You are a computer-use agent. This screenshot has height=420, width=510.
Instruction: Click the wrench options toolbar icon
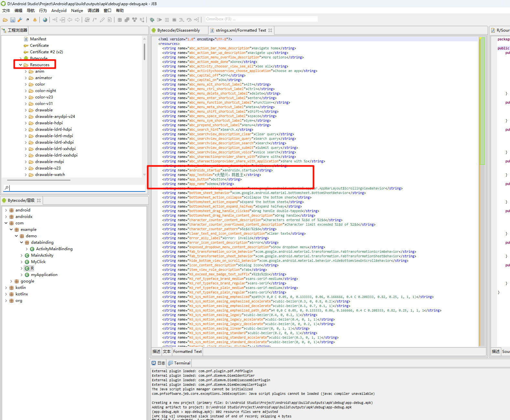point(20,20)
